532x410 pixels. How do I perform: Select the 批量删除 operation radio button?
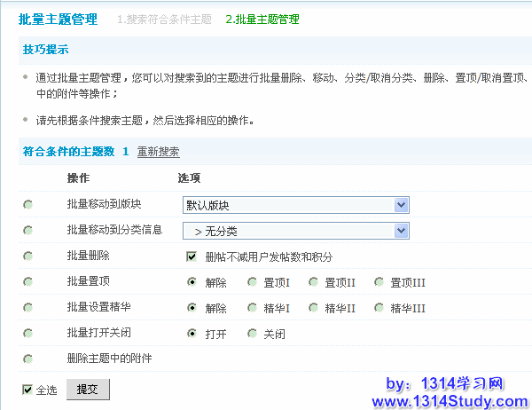[x=27, y=256]
